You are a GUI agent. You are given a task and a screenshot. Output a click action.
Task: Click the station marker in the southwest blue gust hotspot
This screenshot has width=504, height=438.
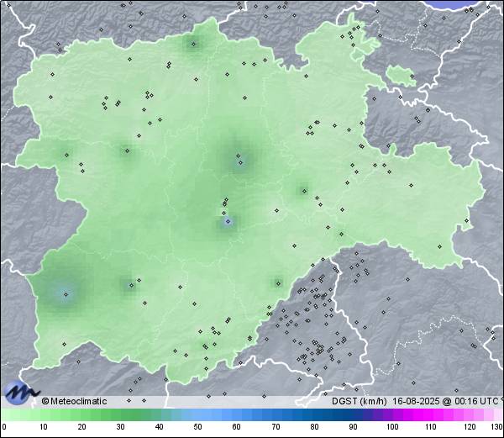click(x=66, y=294)
